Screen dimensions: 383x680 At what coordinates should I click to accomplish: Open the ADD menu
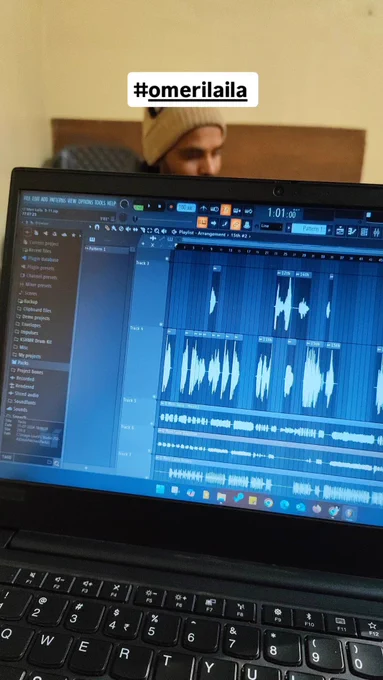pos(44,200)
